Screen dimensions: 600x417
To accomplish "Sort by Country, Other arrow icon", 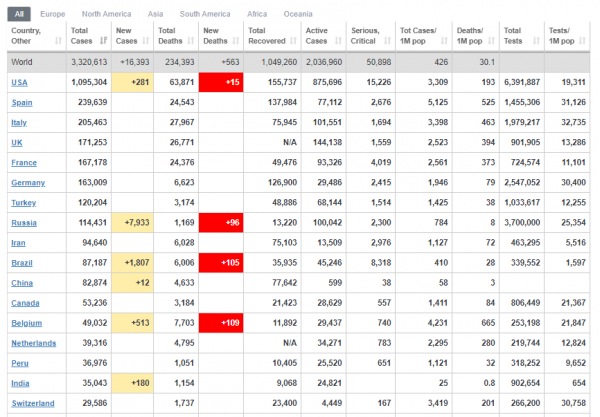I will click(58, 41).
